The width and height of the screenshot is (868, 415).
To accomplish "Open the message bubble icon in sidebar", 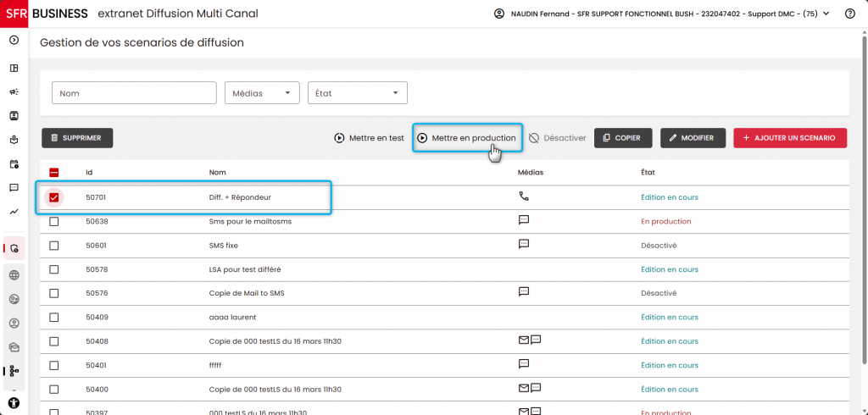I will [x=14, y=187].
